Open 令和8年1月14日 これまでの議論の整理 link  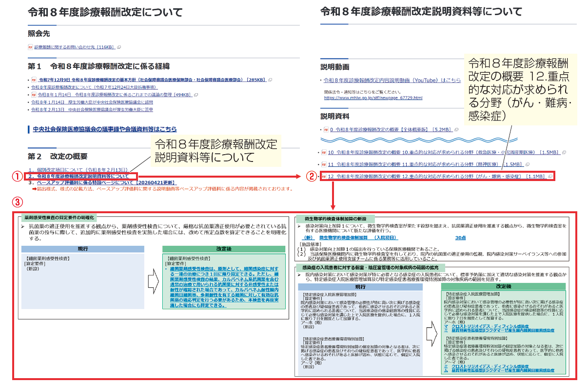(115, 94)
